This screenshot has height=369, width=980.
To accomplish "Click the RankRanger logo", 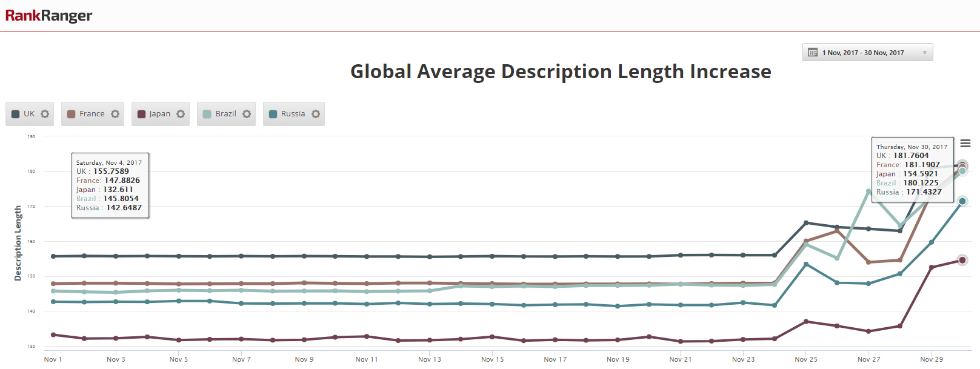I will pyautogui.click(x=48, y=16).
